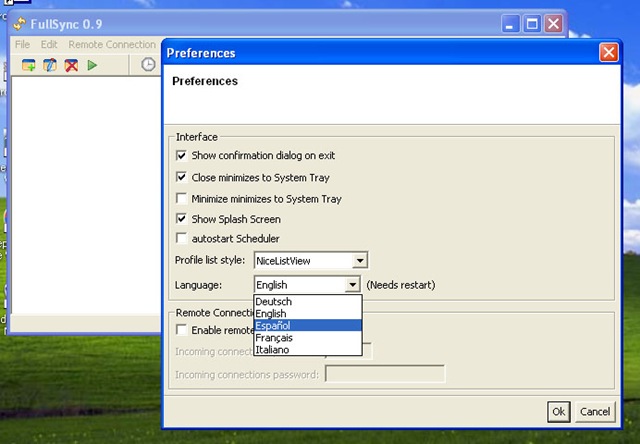The width and height of the screenshot is (640, 444).
Task: Confirm preferences with the Ok button
Action: tap(558, 411)
